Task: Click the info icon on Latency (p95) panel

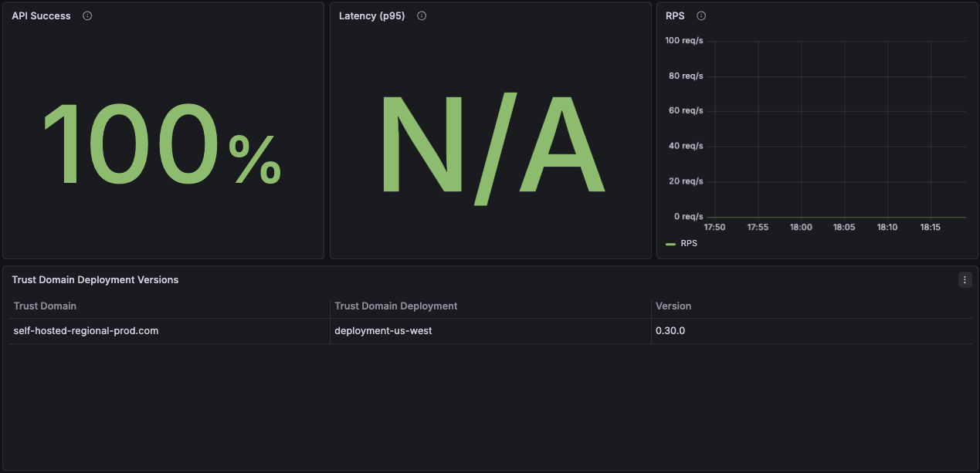Action: point(421,15)
